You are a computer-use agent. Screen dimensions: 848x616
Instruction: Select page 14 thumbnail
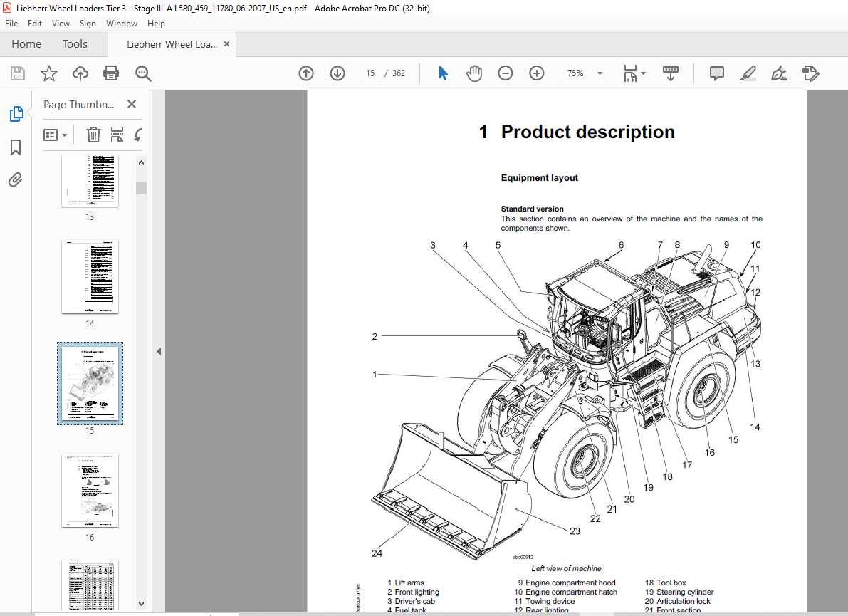point(90,277)
